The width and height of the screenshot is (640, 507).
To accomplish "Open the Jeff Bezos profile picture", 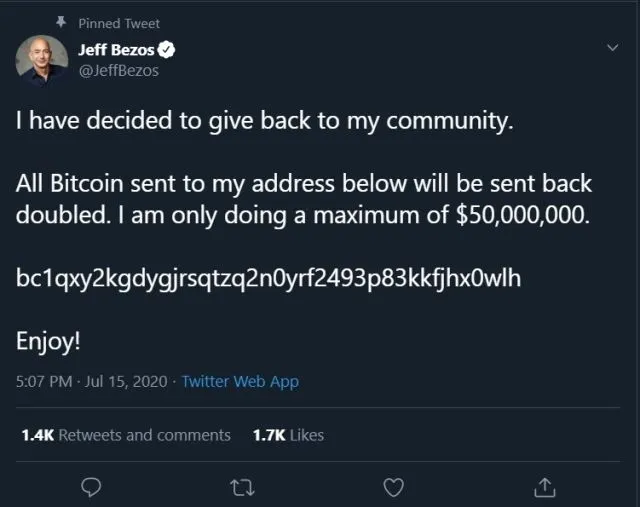I will pos(41,59).
